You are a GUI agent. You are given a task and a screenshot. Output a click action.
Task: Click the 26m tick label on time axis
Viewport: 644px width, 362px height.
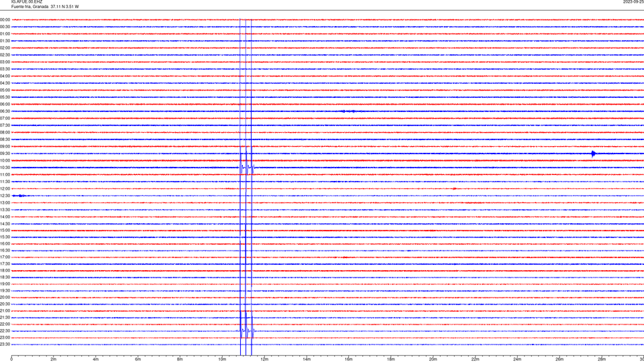559,359
